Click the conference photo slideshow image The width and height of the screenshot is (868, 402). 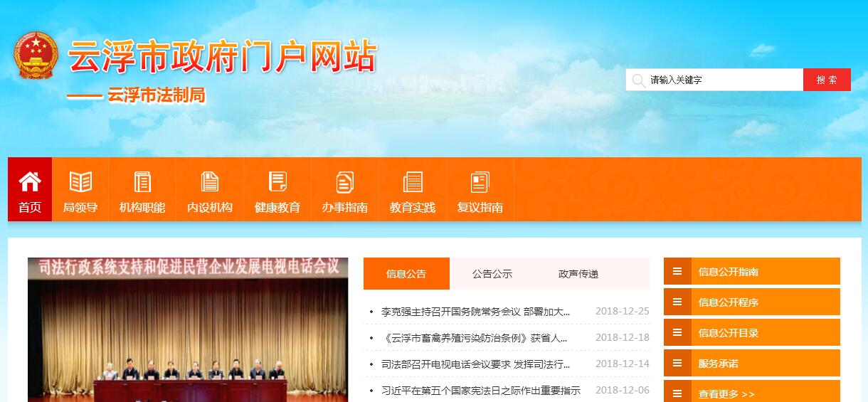[x=188, y=329]
